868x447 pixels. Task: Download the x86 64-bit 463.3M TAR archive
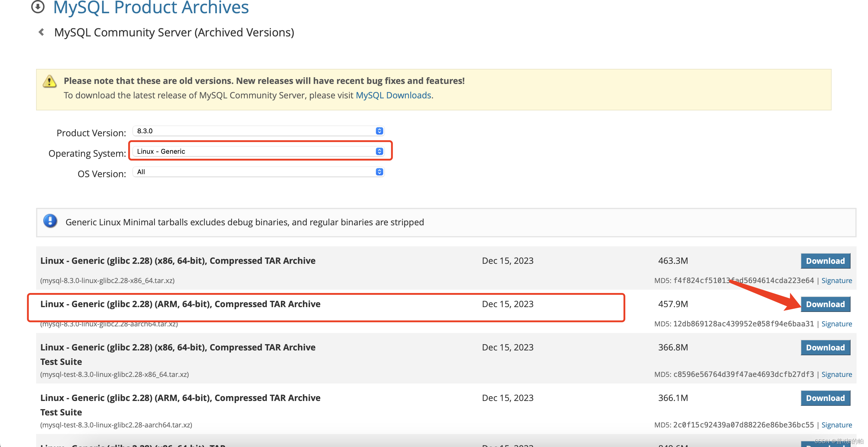(825, 261)
